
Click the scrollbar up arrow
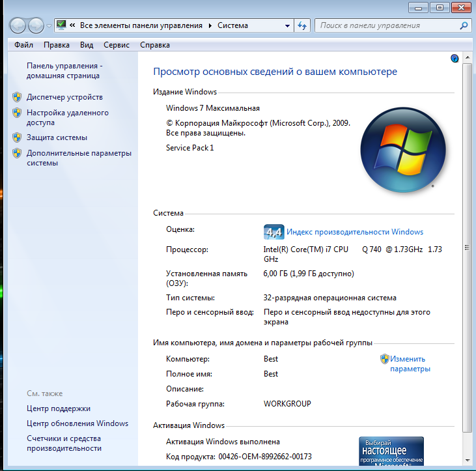point(467,57)
